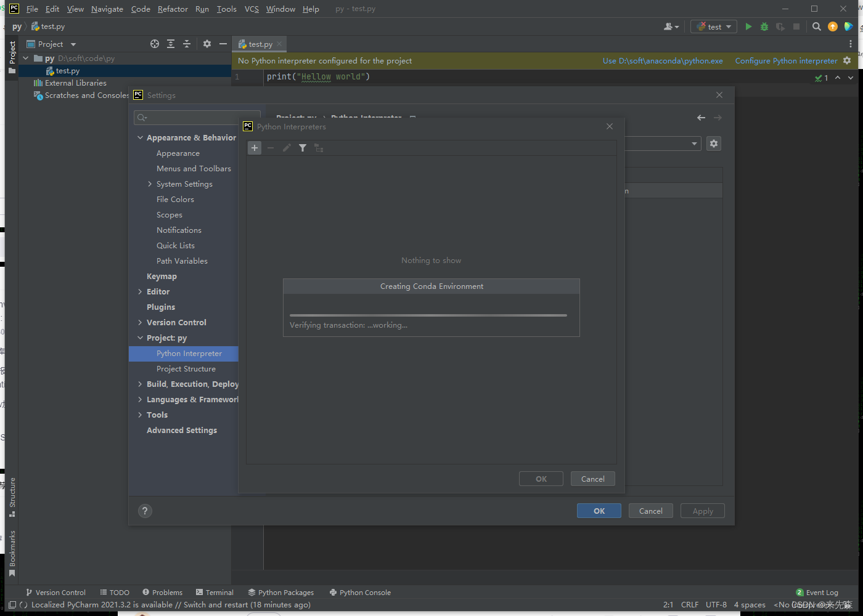The height and width of the screenshot is (616, 863).
Task: Click the help question mark in Settings
Action: pos(145,511)
